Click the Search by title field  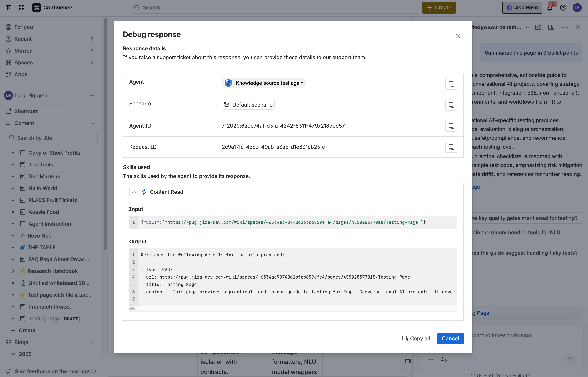click(51, 138)
